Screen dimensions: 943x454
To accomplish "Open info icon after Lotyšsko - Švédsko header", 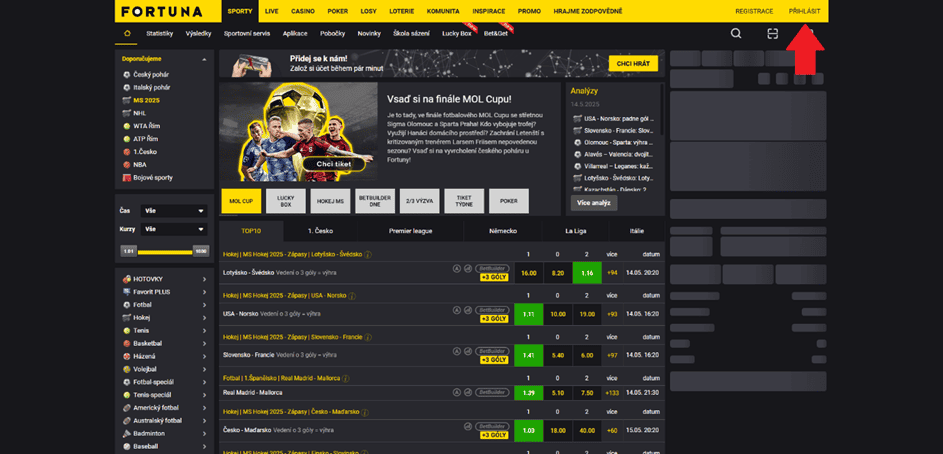I will [368, 254].
